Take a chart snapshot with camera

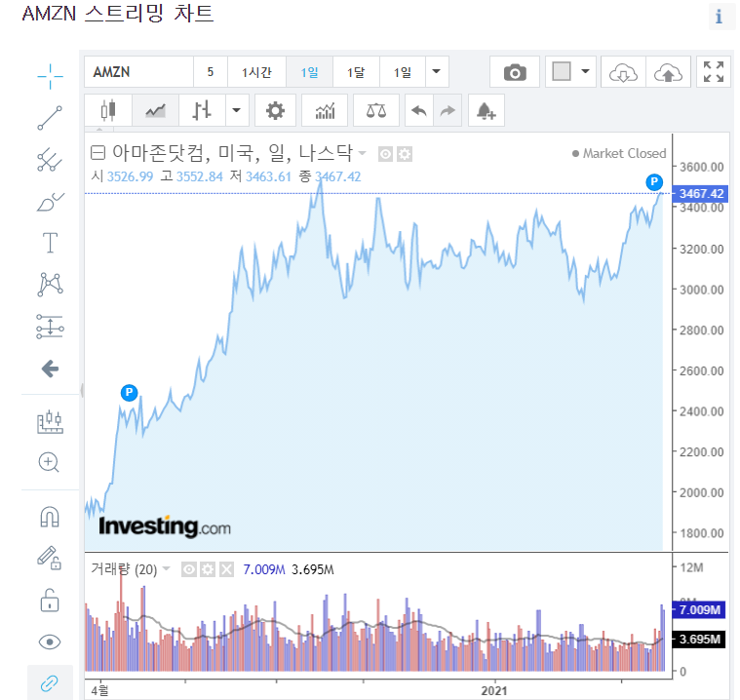coord(515,72)
